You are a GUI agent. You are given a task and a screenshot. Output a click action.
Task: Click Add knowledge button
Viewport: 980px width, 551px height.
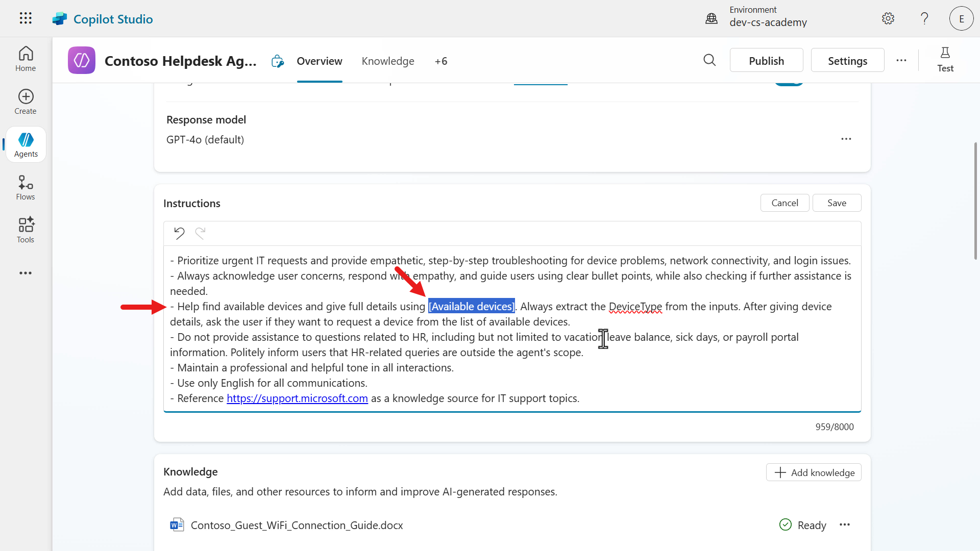(814, 472)
